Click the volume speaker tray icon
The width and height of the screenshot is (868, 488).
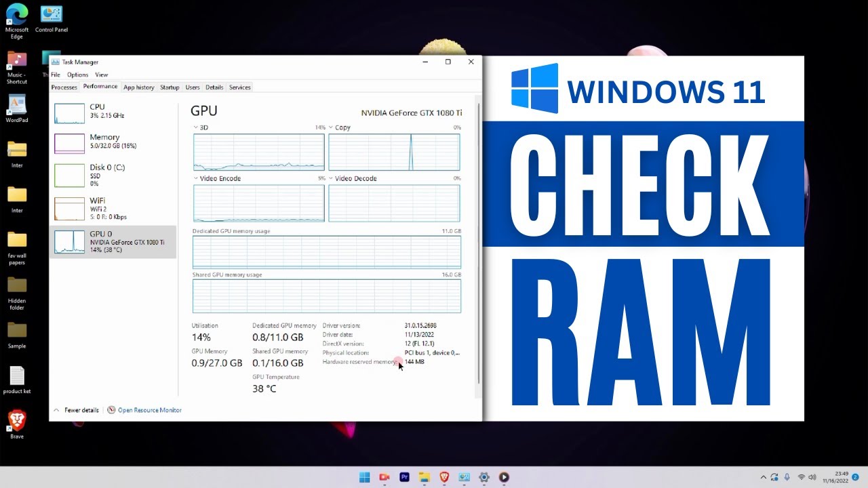pyautogui.click(x=812, y=477)
